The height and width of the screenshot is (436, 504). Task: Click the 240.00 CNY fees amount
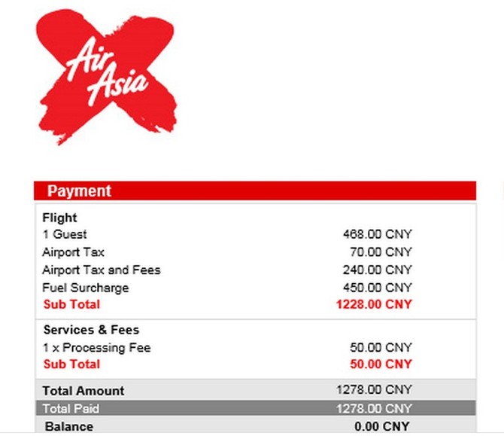(377, 270)
